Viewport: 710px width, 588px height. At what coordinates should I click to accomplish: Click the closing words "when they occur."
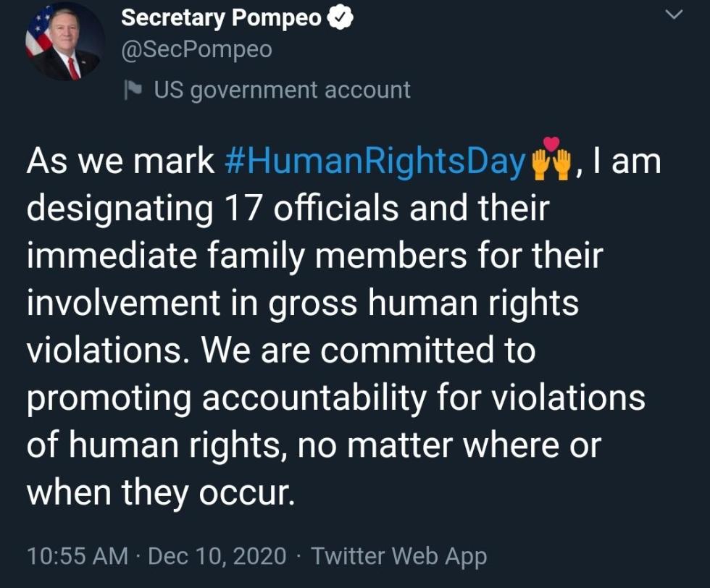click(x=161, y=493)
